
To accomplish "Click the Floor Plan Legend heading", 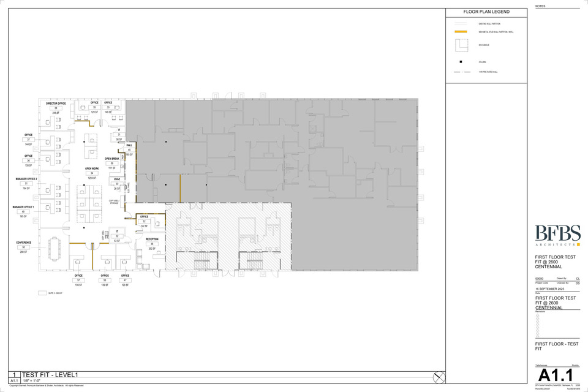I will [x=486, y=12].
